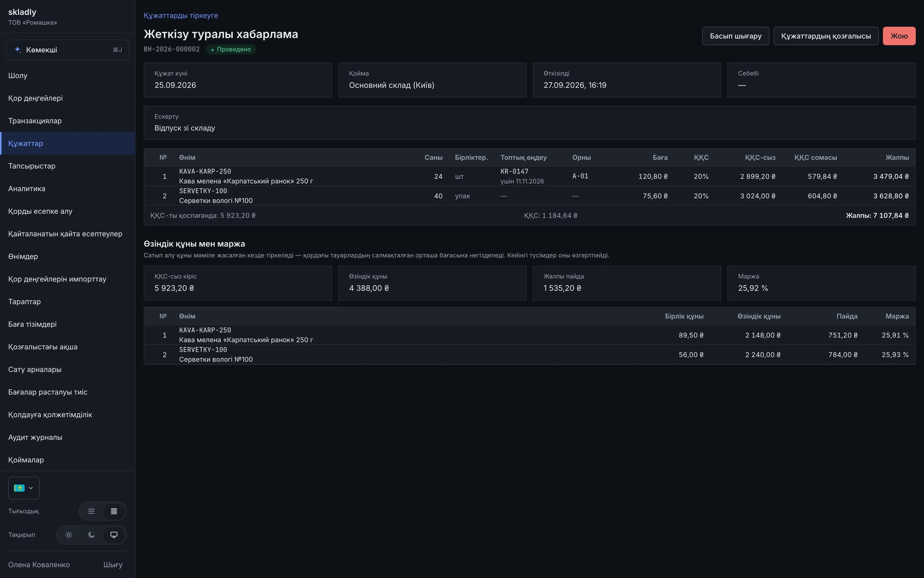Screen dimensions: 924x578
Task: Click SERVETKY-100 row in margin table
Action: click(530, 354)
